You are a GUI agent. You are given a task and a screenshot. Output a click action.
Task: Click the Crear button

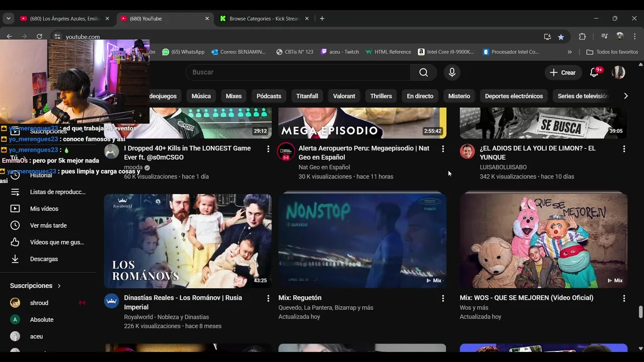(x=563, y=72)
